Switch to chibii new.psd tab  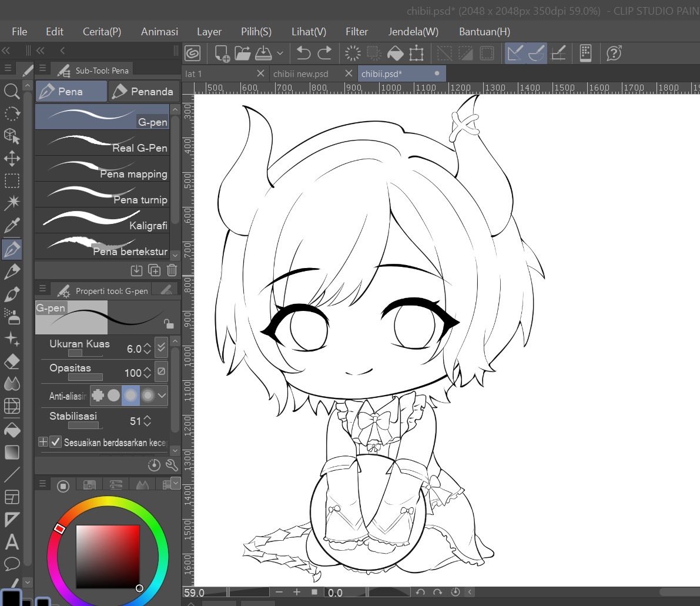[300, 73]
